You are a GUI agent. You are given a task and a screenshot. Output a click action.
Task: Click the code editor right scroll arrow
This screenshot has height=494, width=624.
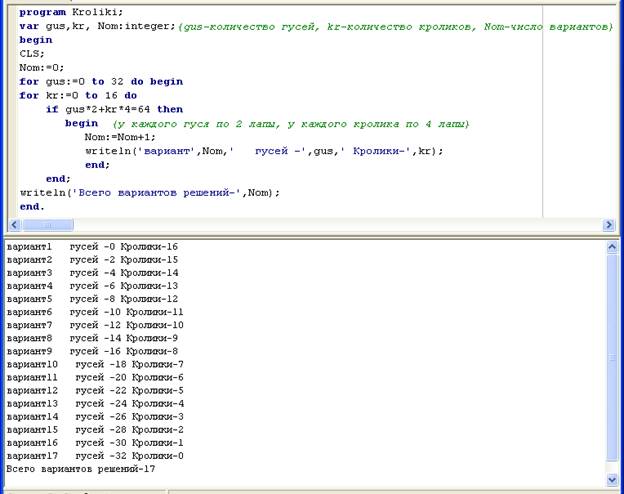pos(608,225)
